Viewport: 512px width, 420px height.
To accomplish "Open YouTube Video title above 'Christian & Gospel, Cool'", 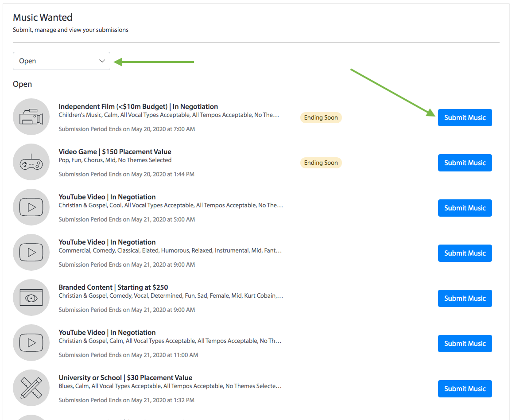I will point(107,197).
